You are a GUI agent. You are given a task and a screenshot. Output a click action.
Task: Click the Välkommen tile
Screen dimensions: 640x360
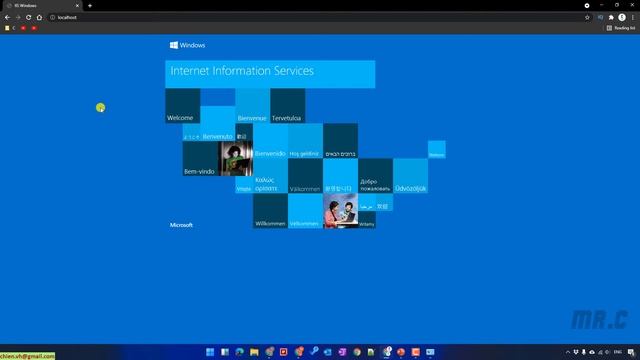coord(305,176)
